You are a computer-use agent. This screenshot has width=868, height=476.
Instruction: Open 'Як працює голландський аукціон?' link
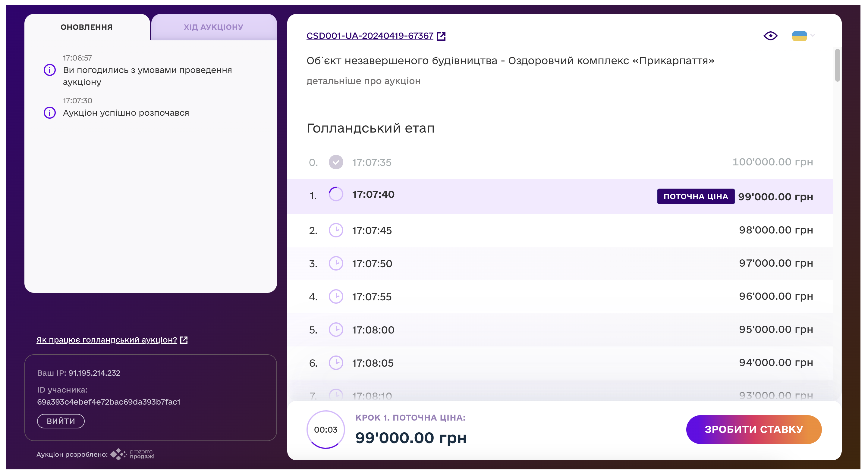pyautogui.click(x=106, y=340)
